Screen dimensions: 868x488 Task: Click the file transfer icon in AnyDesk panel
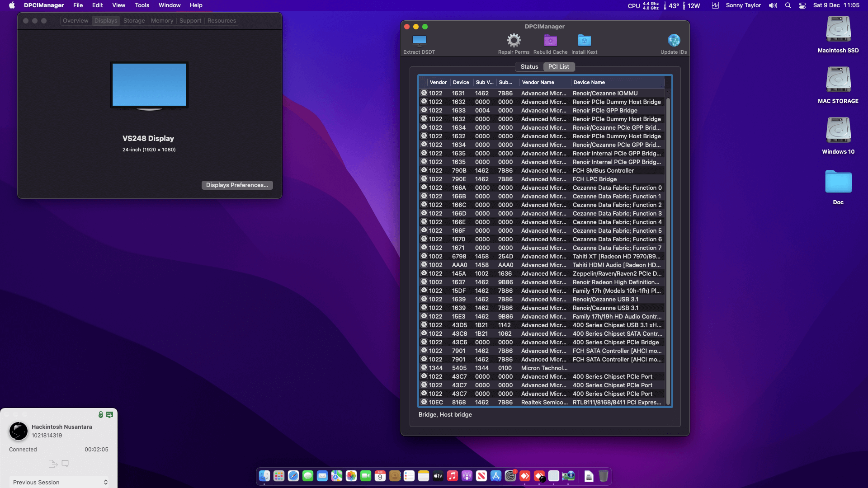pyautogui.click(x=52, y=464)
